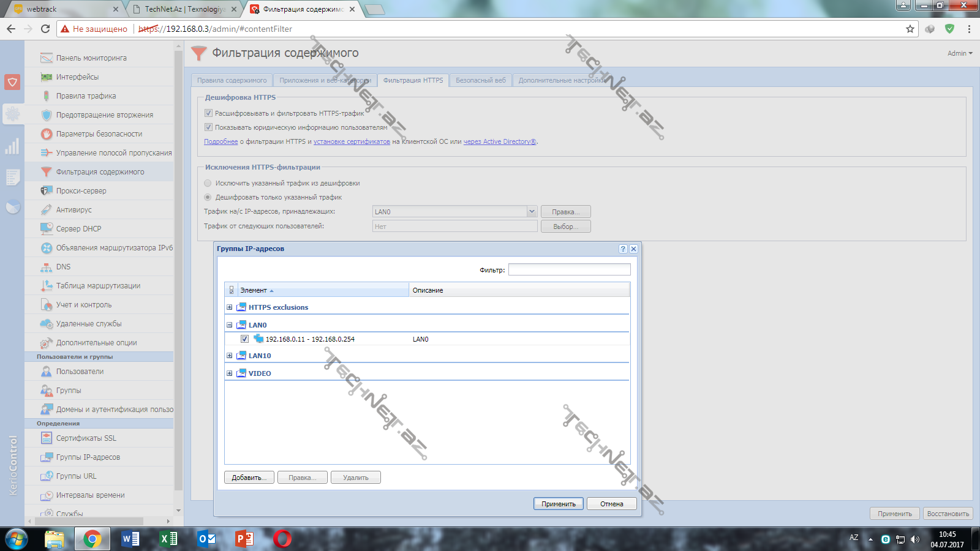Click the Users icon in sidebar
980x551 pixels.
[x=46, y=372]
